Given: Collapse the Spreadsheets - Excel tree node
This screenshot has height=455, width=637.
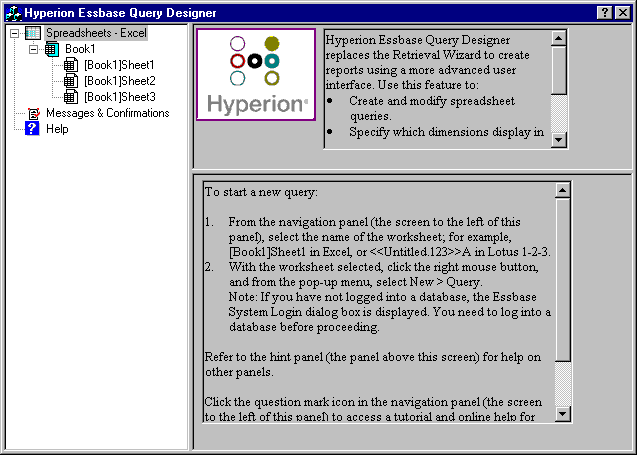Looking at the screenshot, I should tap(13, 33).
